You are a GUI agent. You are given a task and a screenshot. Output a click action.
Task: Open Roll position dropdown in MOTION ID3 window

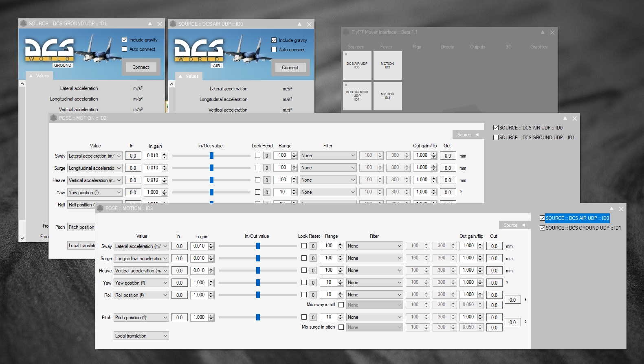[x=141, y=295]
